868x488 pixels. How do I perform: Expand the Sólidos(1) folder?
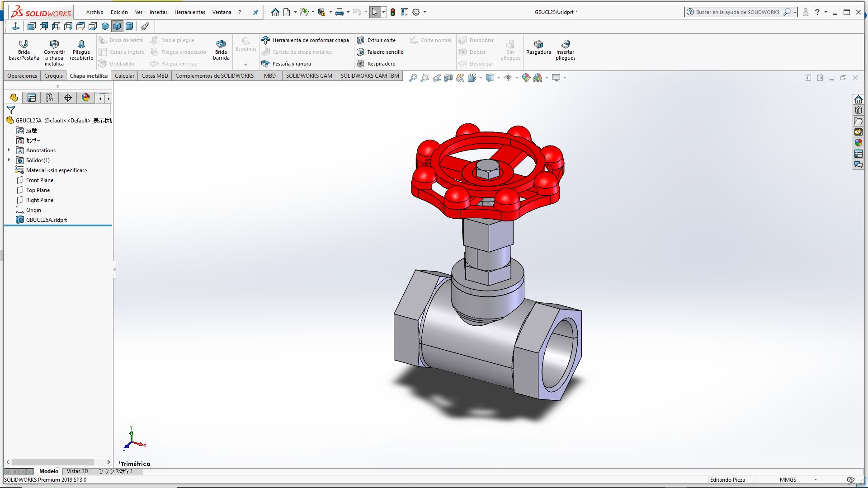click(x=9, y=160)
